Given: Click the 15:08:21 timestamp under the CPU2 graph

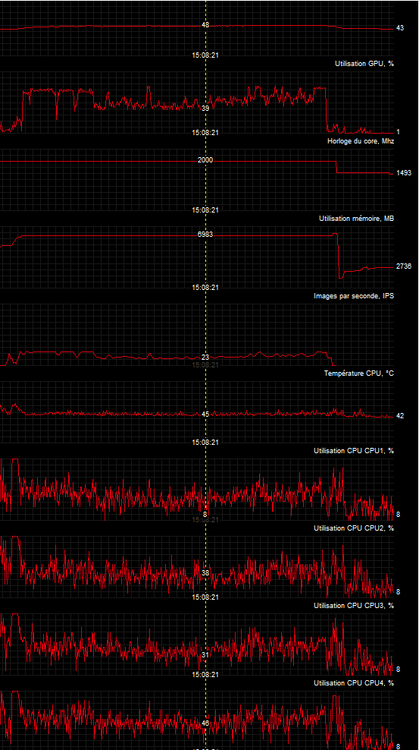Looking at the screenshot, I should (205, 597).
